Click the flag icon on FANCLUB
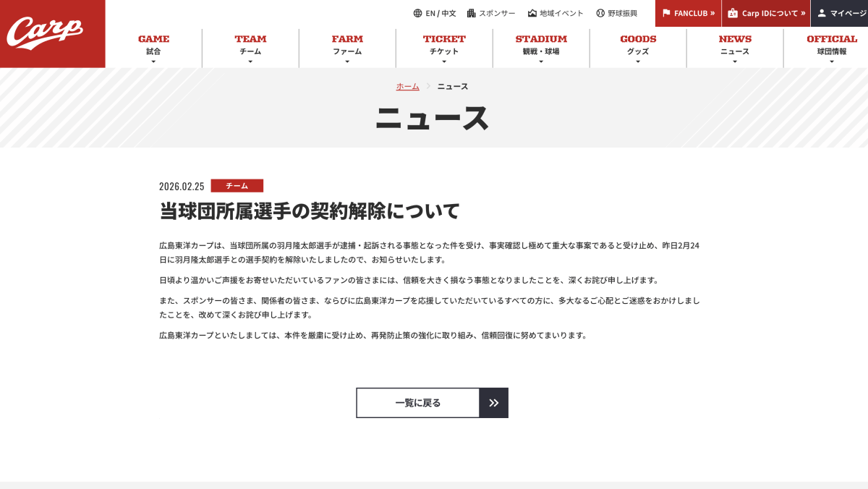 [666, 13]
